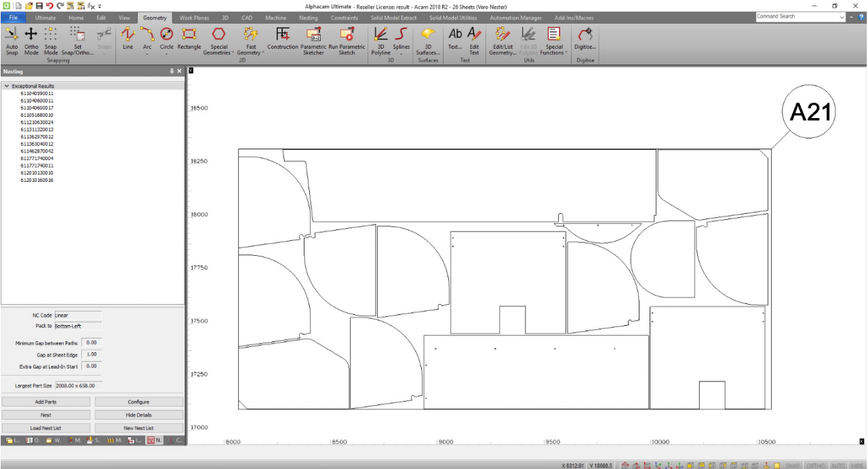Toggle ORTHO in the status bar
Screen dimensions: 868x469
pos(816,466)
